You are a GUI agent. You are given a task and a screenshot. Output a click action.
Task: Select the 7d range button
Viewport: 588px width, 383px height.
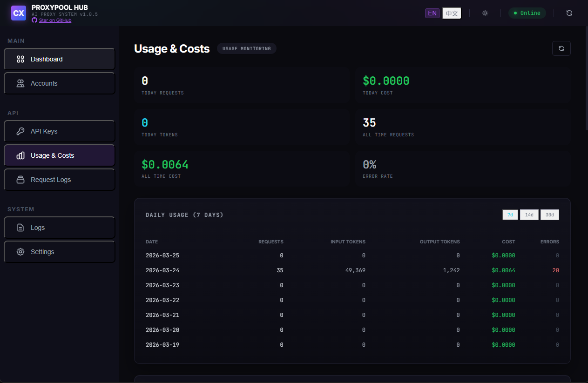click(510, 215)
